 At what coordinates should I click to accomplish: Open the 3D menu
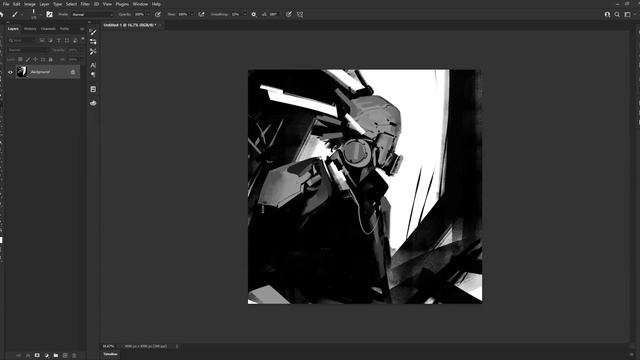[x=96, y=4]
